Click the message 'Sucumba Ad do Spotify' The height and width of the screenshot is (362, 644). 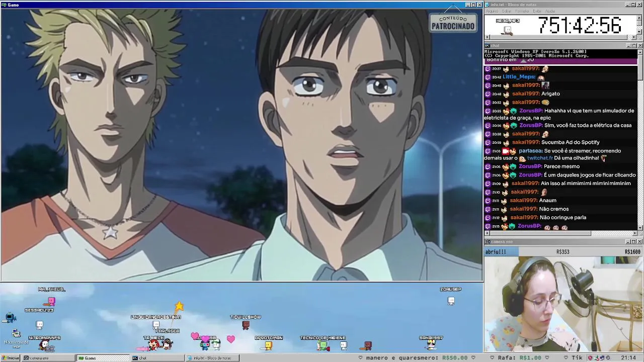tap(571, 142)
